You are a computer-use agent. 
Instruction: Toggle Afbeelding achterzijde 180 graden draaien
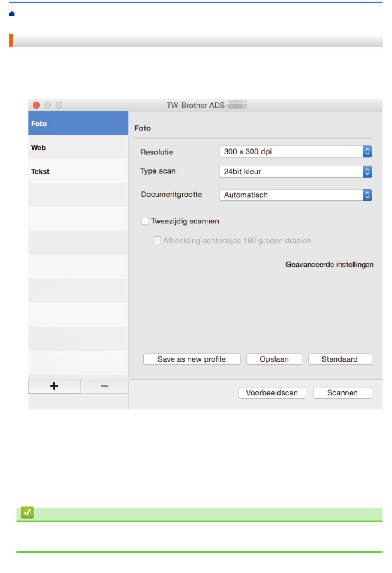point(157,240)
